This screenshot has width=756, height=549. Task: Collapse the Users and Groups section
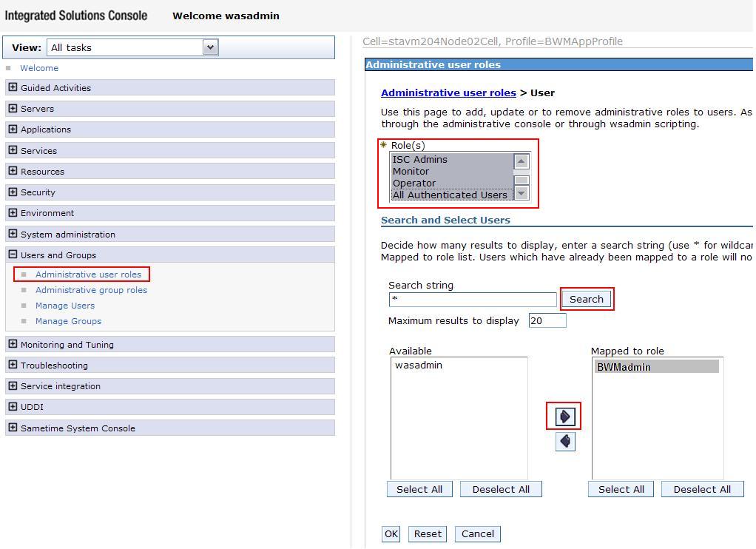[x=13, y=255]
